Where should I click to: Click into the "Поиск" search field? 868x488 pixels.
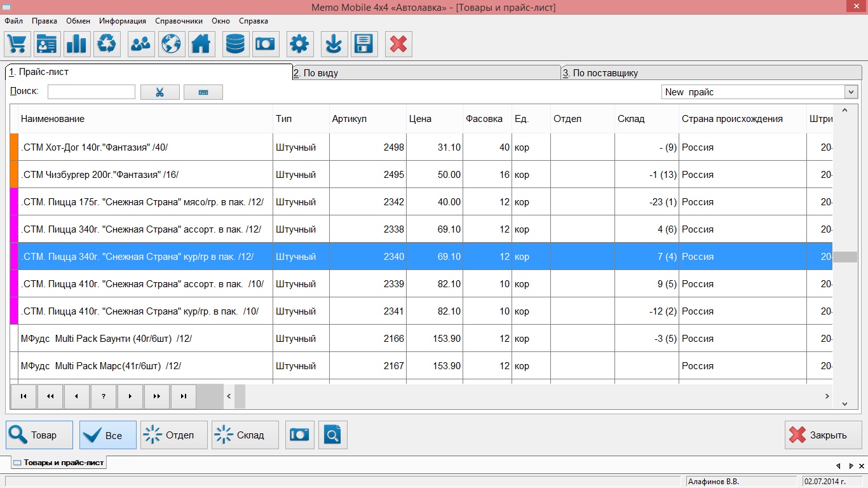click(x=91, y=92)
